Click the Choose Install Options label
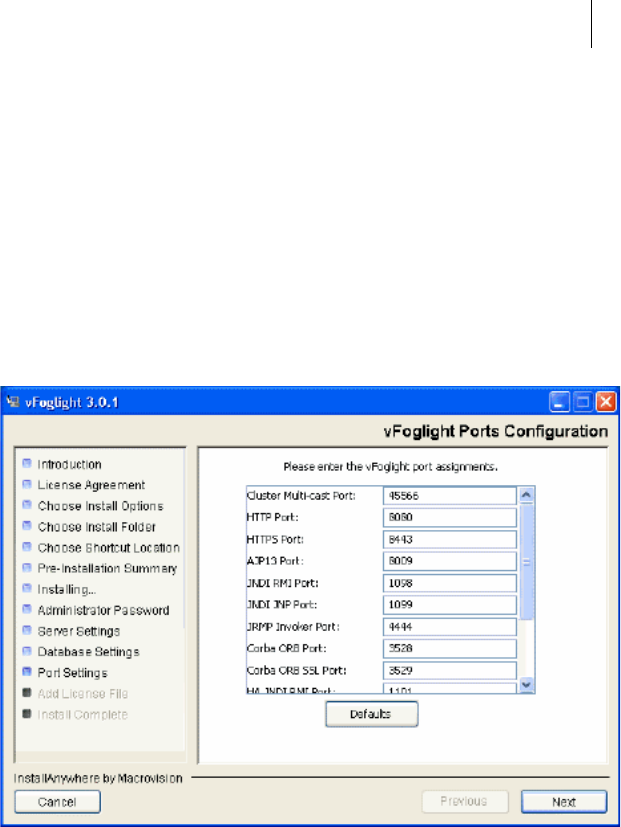Image resolution: width=621 pixels, height=827 pixels. [x=101, y=506]
